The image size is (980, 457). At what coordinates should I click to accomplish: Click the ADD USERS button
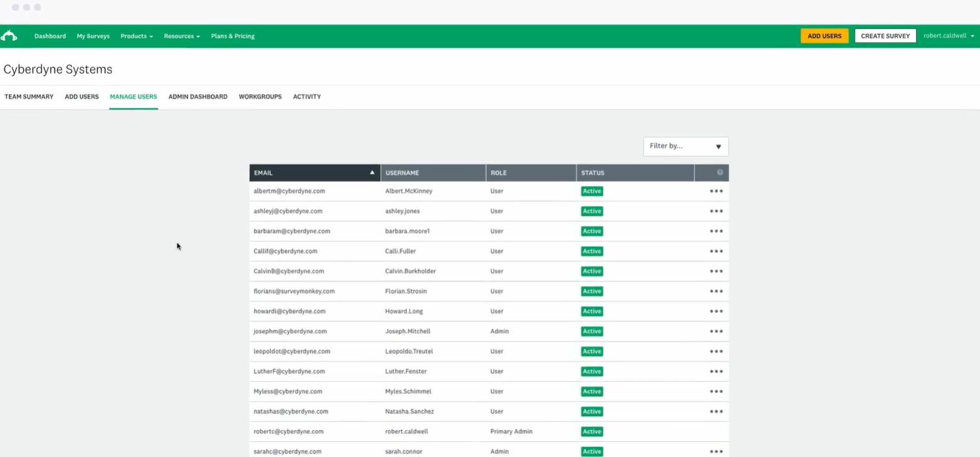tap(824, 36)
